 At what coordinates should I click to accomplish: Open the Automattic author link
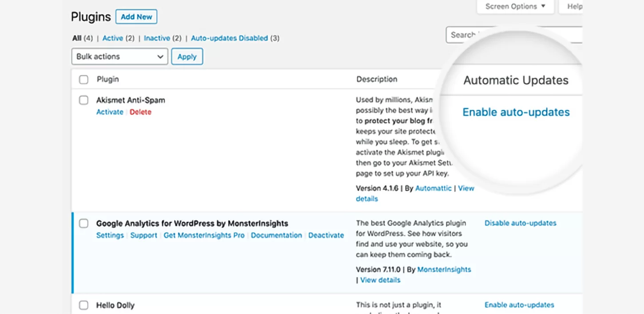(x=433, y=188)
